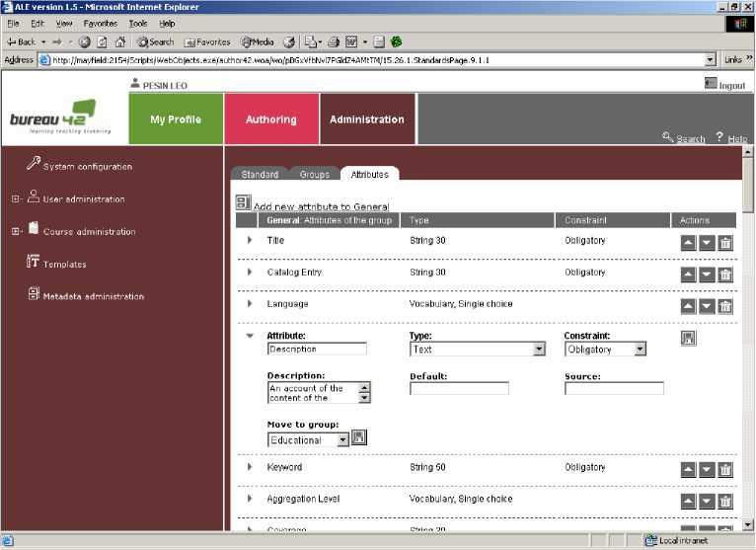
Task: Expand the User administration tree node
Action: (16, 198)
